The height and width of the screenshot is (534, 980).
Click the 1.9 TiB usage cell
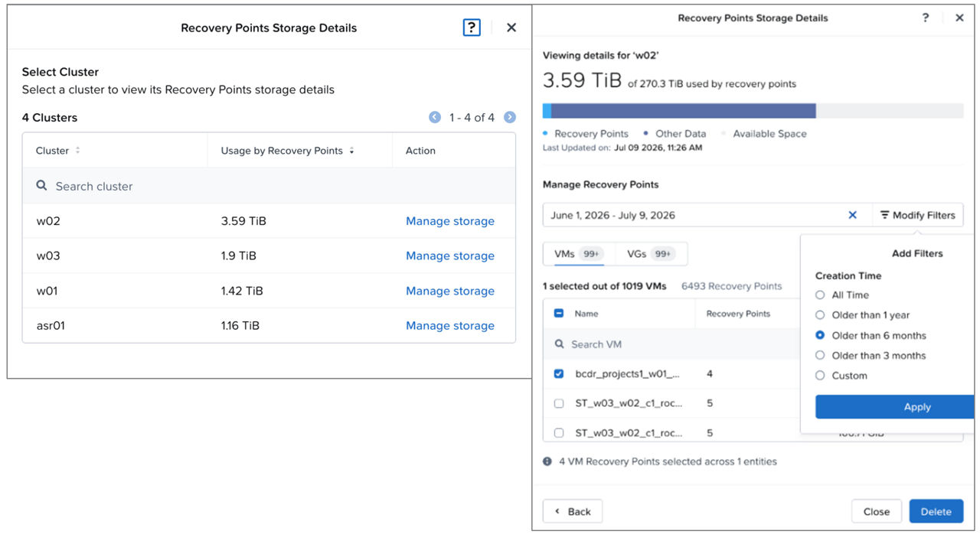coord(239,256)
